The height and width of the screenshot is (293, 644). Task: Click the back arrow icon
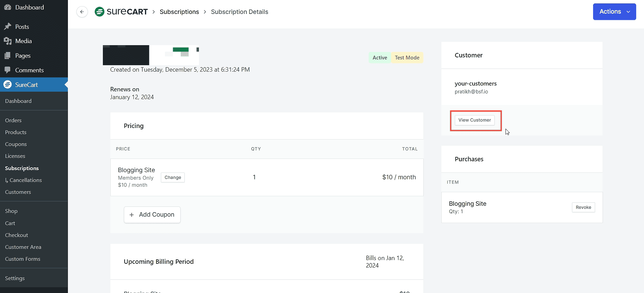coord(82,12)
